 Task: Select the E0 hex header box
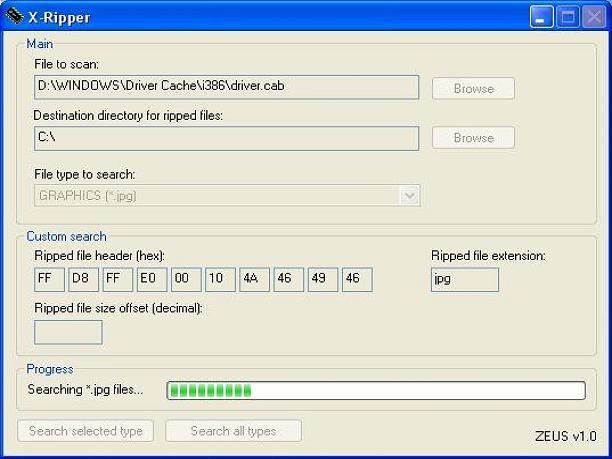pyautogui.click(x=152, y=279)
